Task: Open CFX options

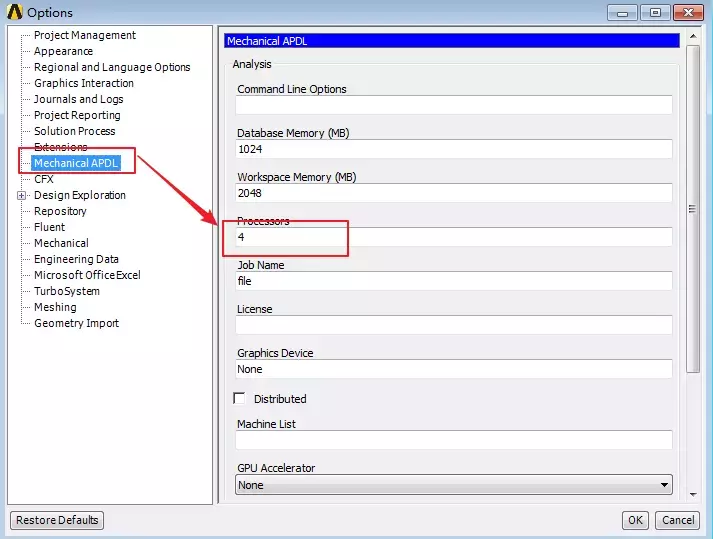Action: tap(44, 179)
